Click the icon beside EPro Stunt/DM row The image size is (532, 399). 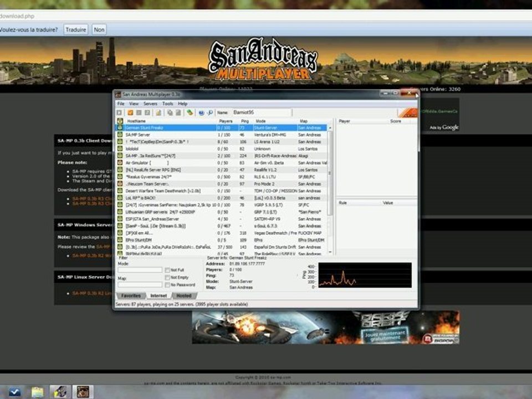(120, 240)
